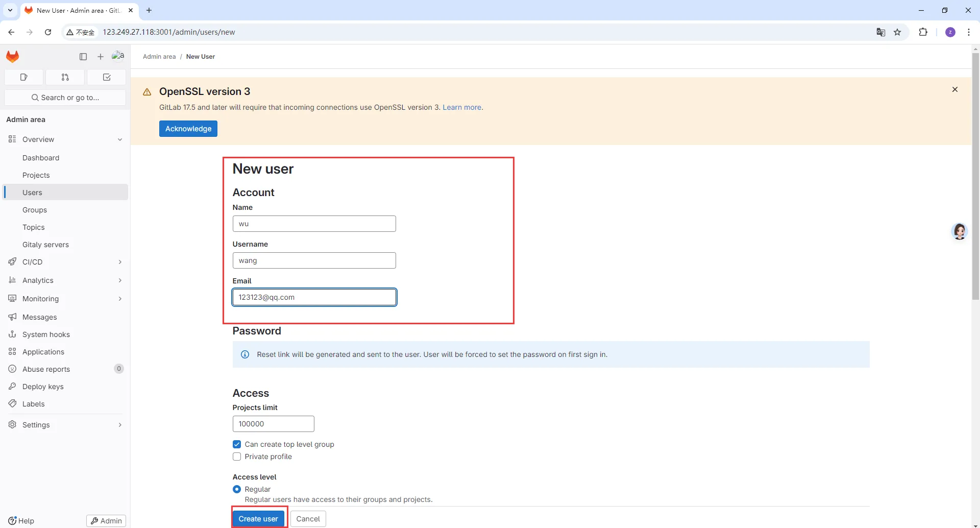Open the Chrome three-dot menu

[x=969, y=32]
